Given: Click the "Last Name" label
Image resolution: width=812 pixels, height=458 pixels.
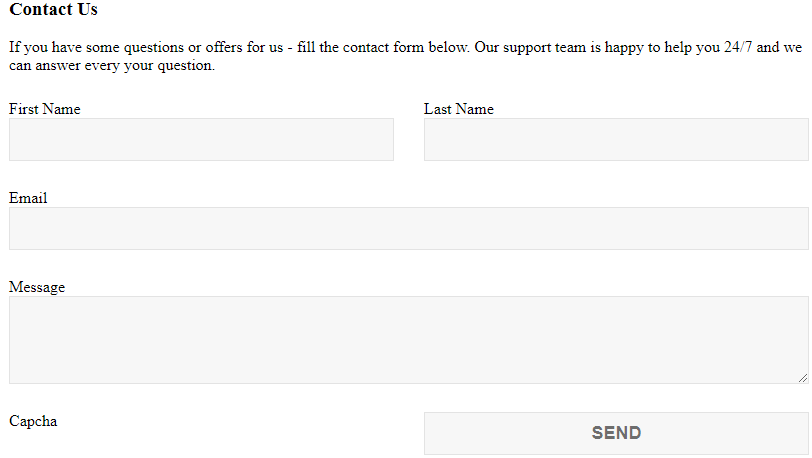Looking at the screenshot, I should [458, 109].
